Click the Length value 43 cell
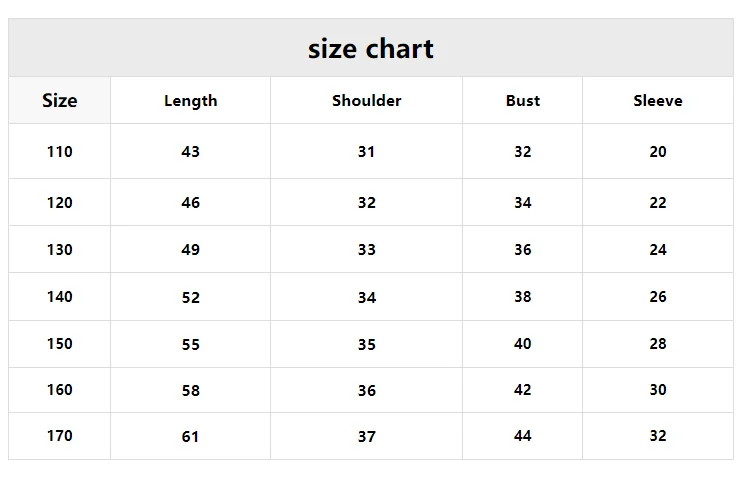 pos(191,151)
